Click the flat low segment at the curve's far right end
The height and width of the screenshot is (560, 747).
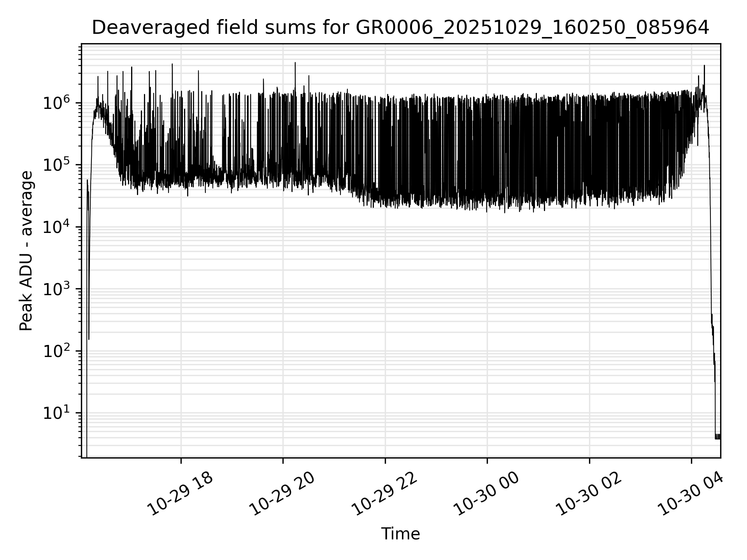[717, 436]
